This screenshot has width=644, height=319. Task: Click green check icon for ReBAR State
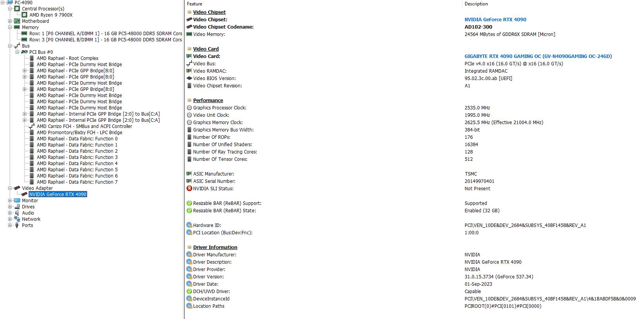click(x=189, y=210)
